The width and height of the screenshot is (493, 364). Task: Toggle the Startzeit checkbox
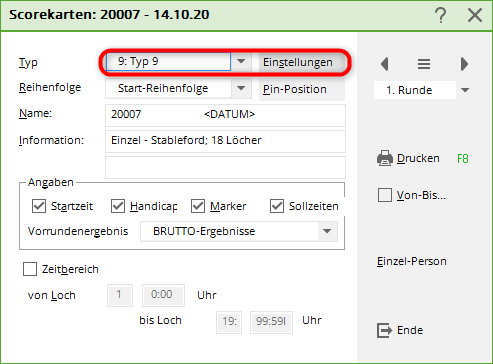click(39, 206)
